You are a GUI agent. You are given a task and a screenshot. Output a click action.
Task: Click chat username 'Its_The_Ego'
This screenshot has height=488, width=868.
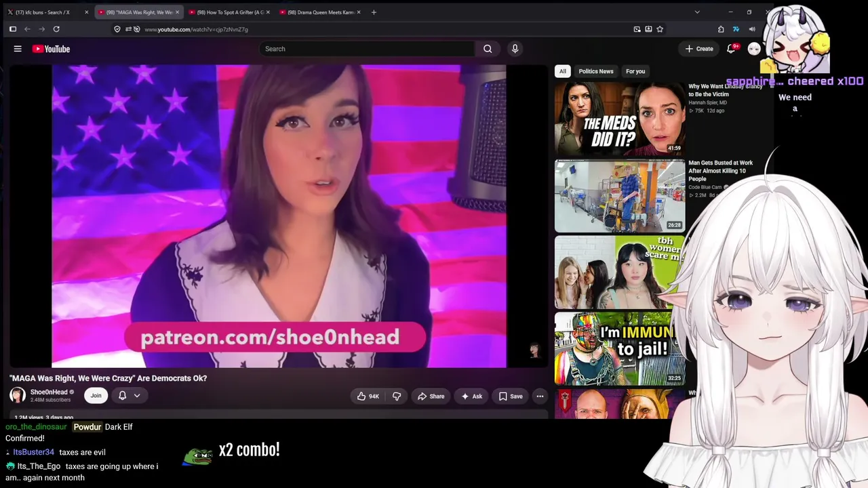(x=39, y=466)
